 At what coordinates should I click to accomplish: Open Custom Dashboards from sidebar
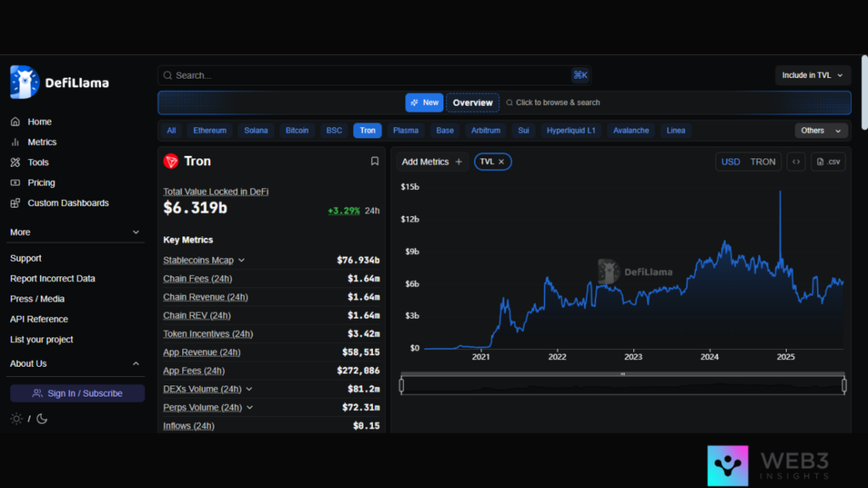(68, 203)
